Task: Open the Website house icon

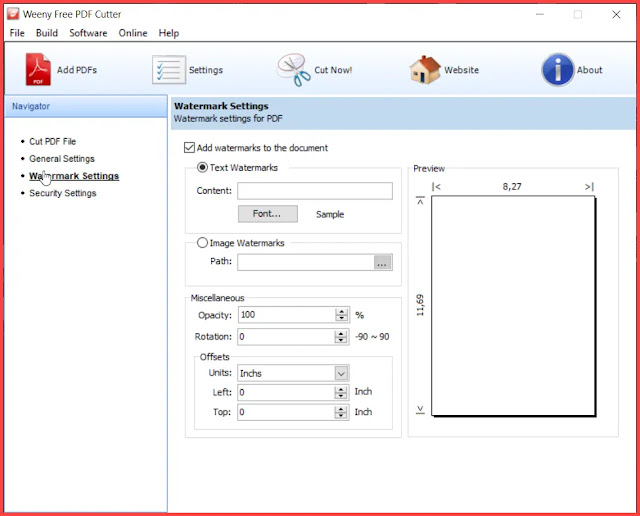Action: click(x=425, y=70)
